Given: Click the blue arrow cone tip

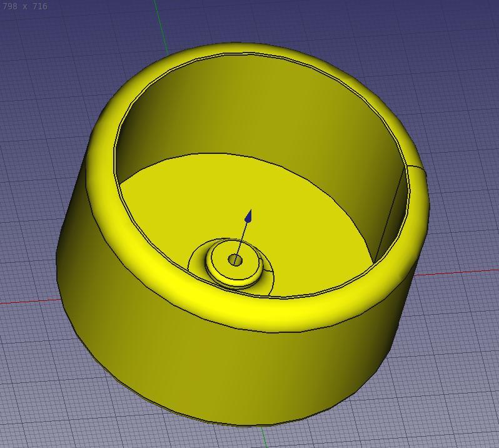Looking at the screenshot, I should [x=248, y=216].
